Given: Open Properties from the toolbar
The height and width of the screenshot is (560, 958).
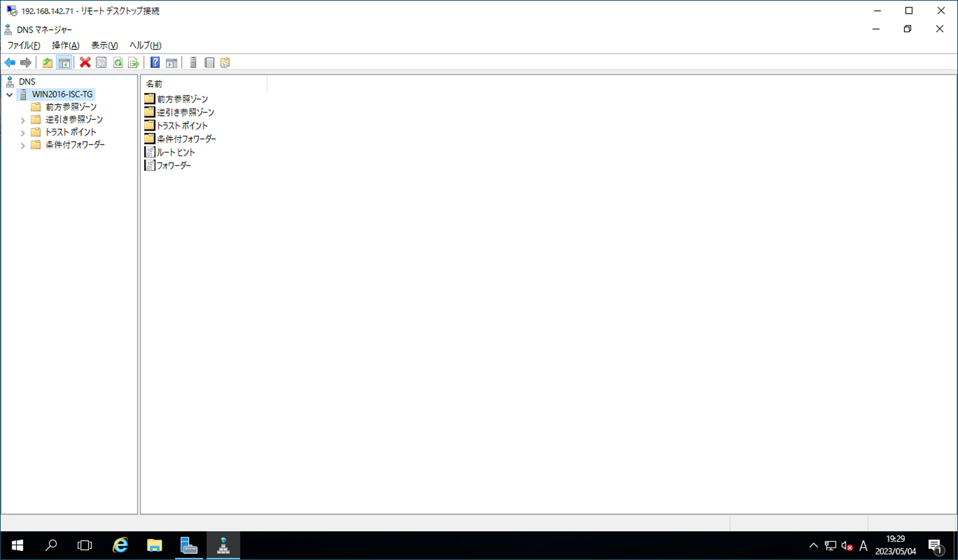Looking at the screenshot, I should (101, 63).
